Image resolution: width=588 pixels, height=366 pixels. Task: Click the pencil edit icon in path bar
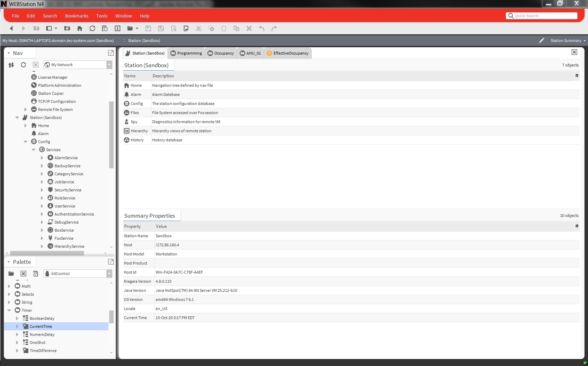(541, 41)
